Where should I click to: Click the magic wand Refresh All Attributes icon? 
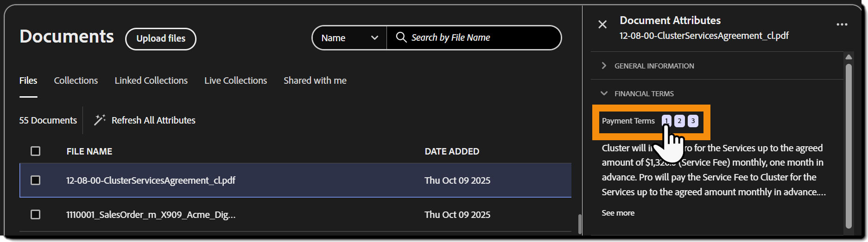[100, 120]
